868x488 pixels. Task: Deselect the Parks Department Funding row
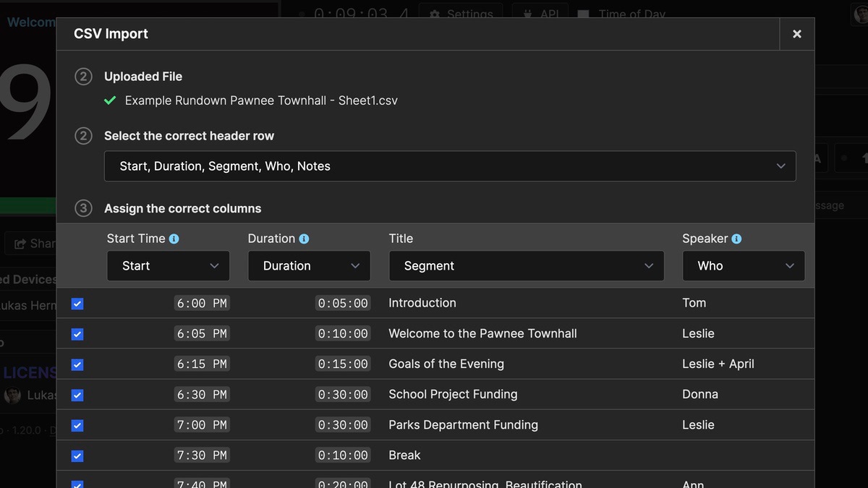click(x=77, y=425)
